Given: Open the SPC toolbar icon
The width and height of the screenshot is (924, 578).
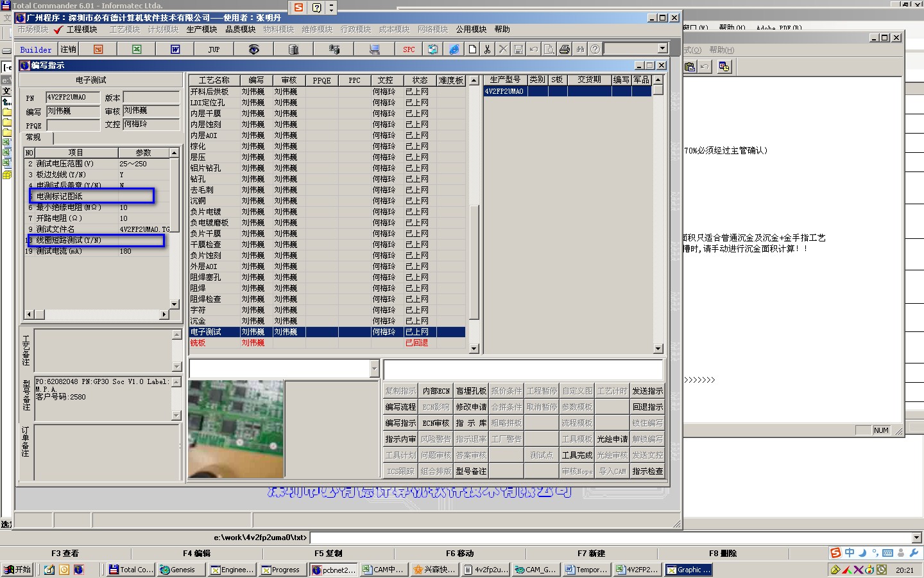Looking at the screenshot, I should click(x=409, y=49).
